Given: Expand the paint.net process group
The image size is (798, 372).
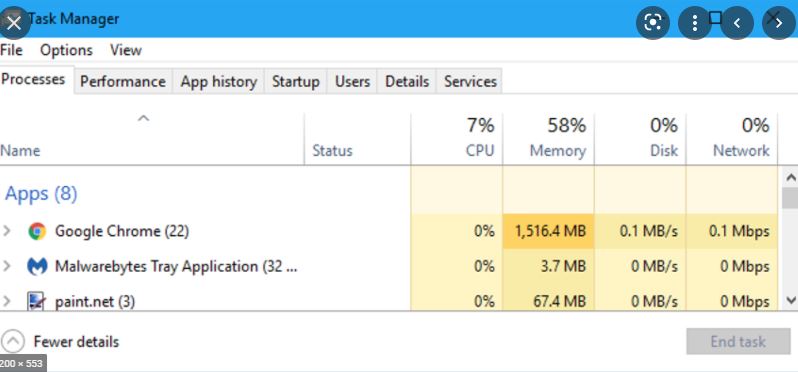Looking at the screenshot, I should 7,301.
